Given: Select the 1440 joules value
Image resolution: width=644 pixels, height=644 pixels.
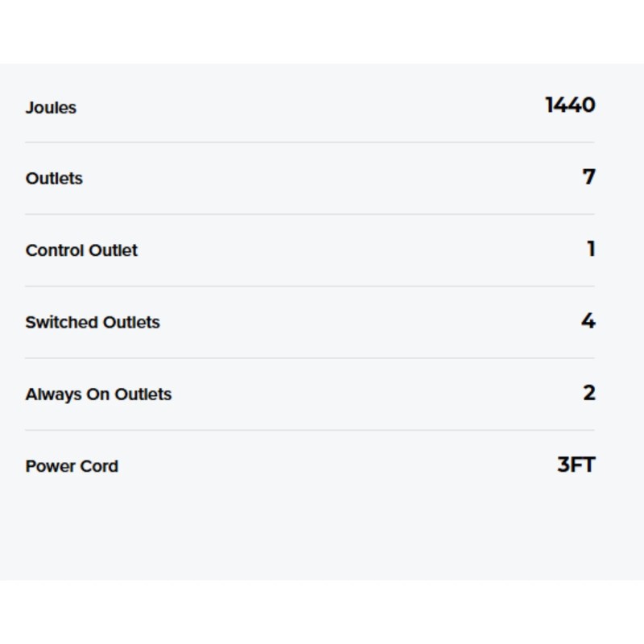Looking at the screenshot, I should (570, 105).
